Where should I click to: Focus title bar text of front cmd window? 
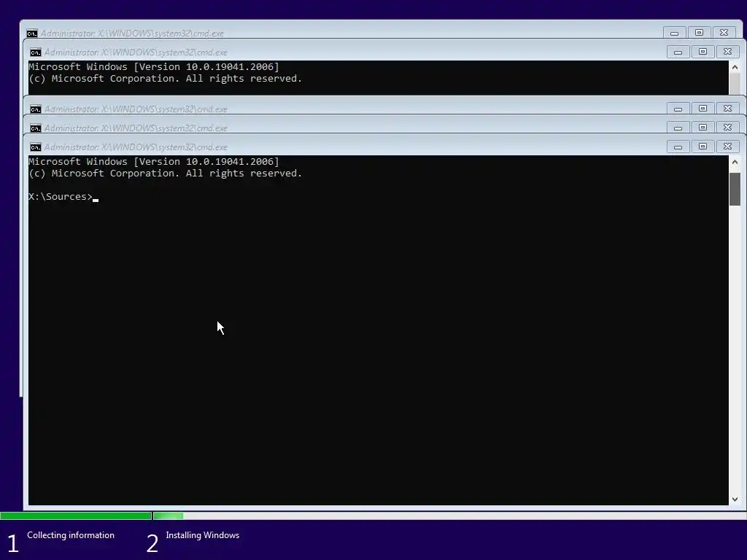pyautogui.click(x=136, y=147)
